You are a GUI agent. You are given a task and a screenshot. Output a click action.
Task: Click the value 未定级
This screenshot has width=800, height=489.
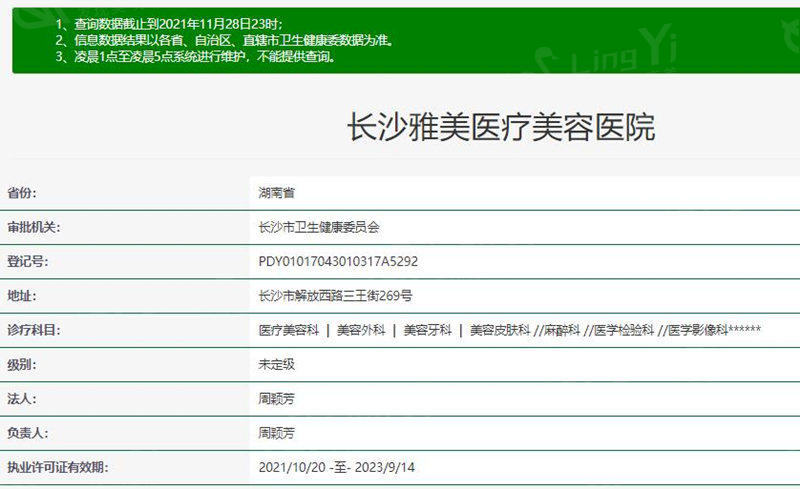tap(277, 364)
